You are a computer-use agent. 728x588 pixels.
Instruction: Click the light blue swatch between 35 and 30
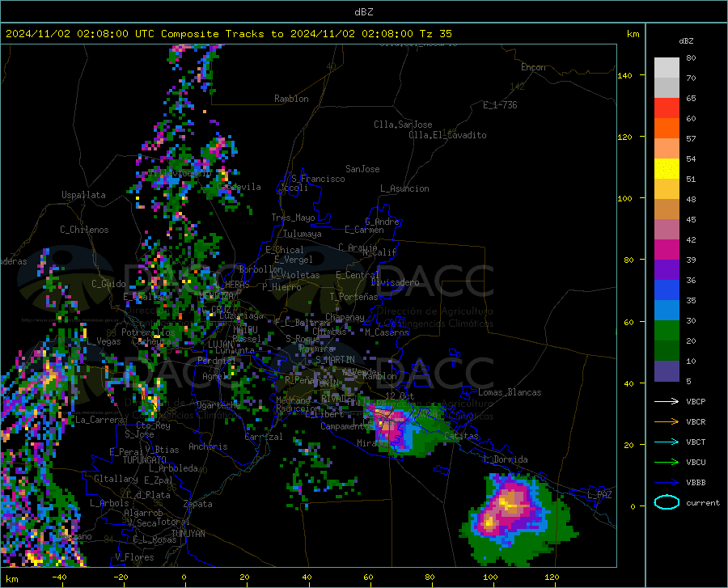pyautogui.click(x=667, y=311)
